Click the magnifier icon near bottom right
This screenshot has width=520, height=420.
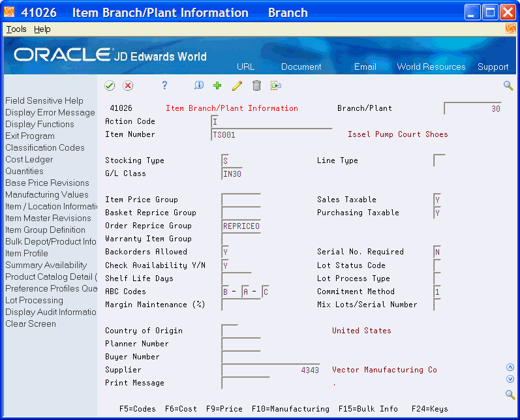(x=510, y=395)
